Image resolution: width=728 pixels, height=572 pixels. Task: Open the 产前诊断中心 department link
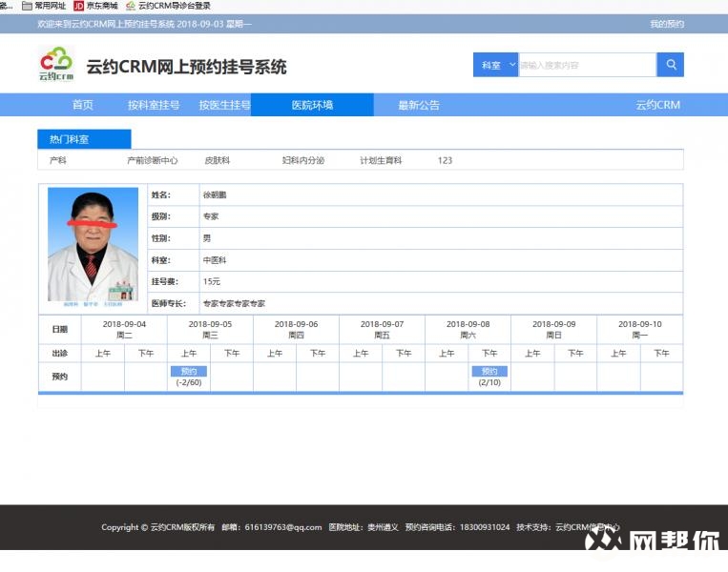(153, 160)
